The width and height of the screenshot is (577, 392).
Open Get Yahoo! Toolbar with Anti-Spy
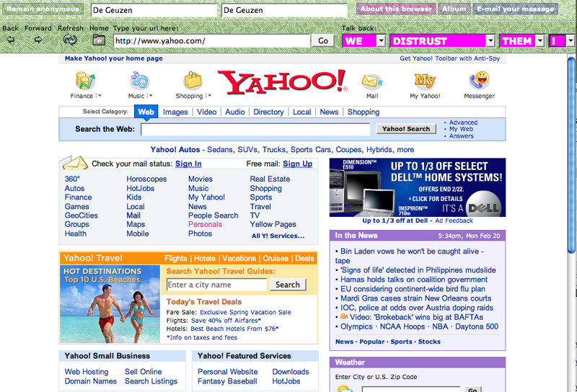[x=449, y=58]
